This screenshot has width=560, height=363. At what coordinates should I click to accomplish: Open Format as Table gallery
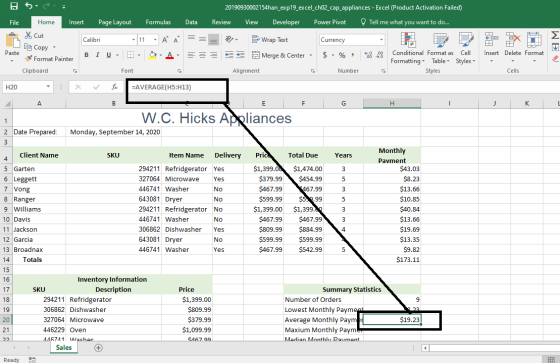coord(440,48)
